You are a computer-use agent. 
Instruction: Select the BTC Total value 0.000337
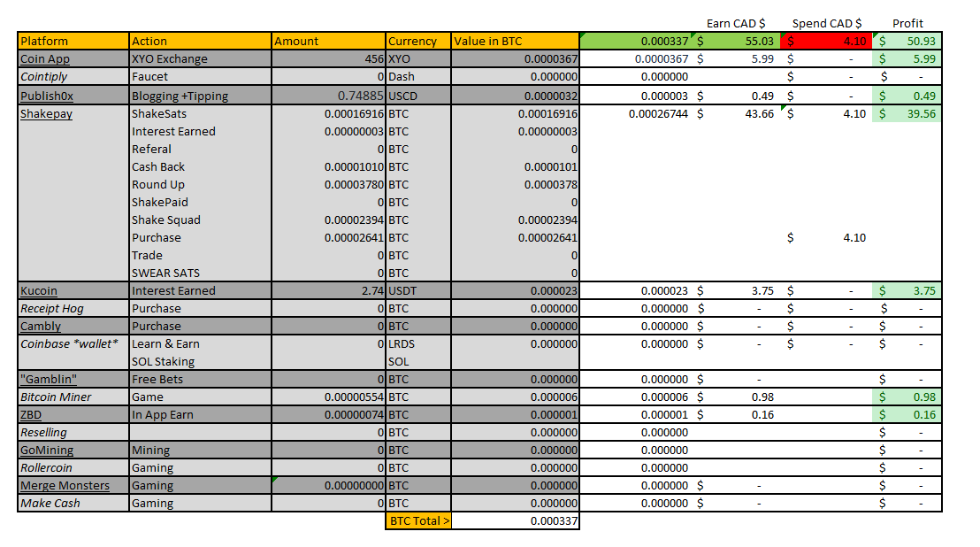[515, 520]
